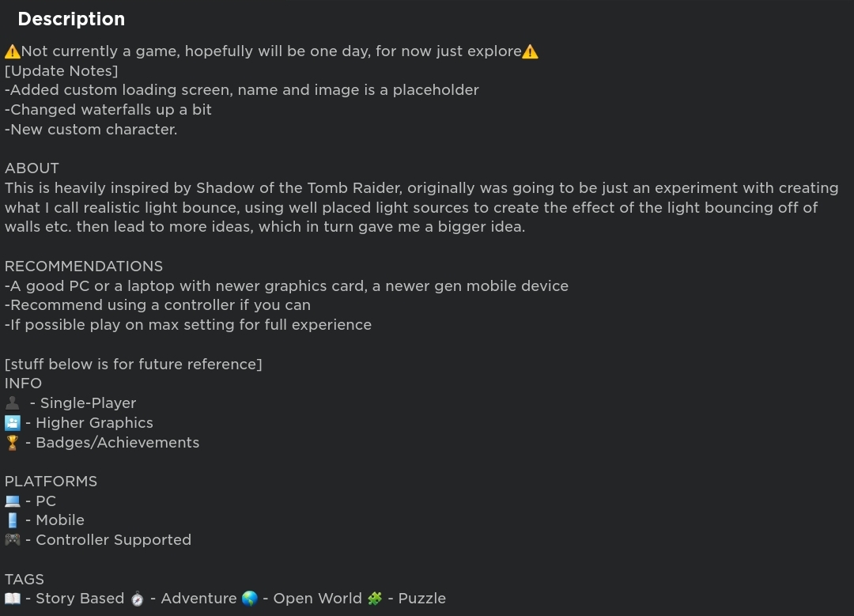
Task: Click the PLATFORMS section heading
Action: 51,482
